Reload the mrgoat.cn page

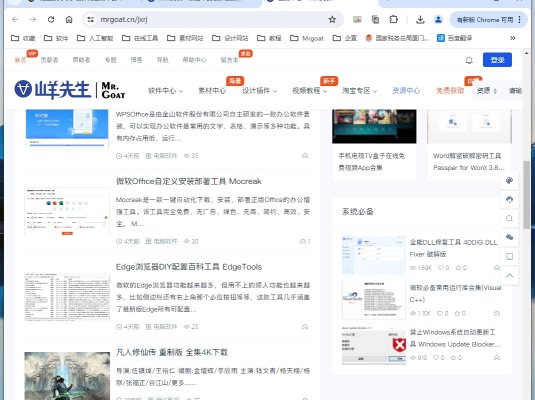pyautogui.click(x=51, y=19)
